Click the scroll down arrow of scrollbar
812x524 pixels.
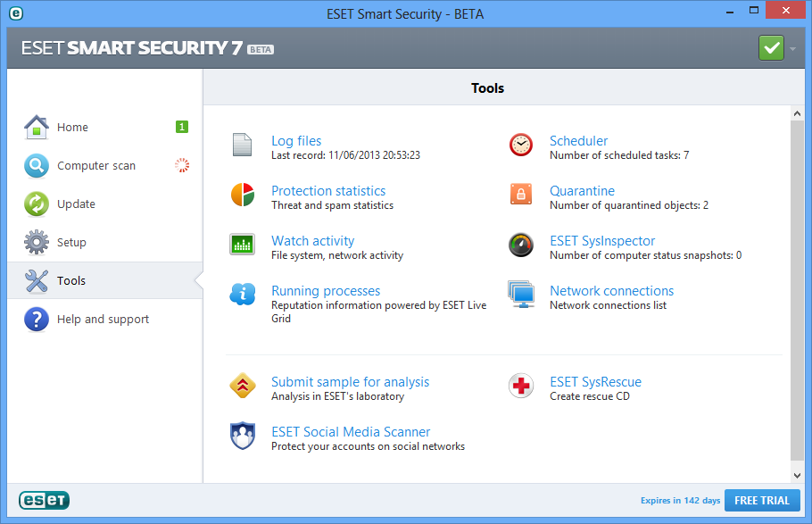click(797, 476)
